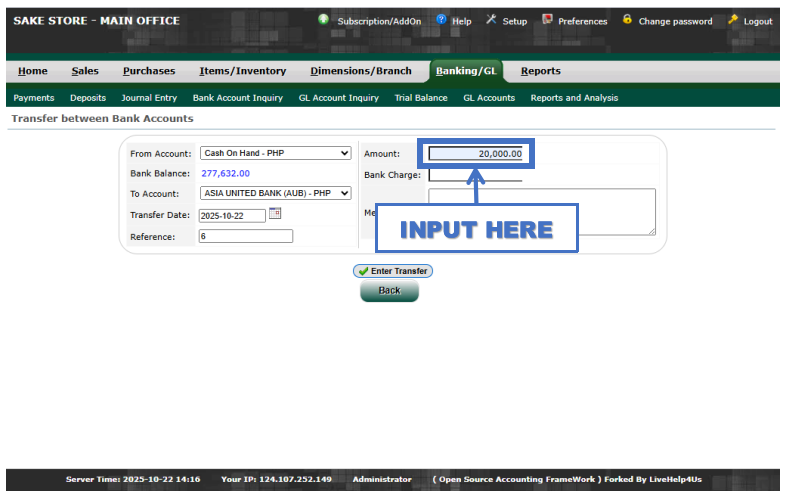
Task: Open the Transfer Date calendar picker
Action: pyautogui.click(x=275, y=214)
